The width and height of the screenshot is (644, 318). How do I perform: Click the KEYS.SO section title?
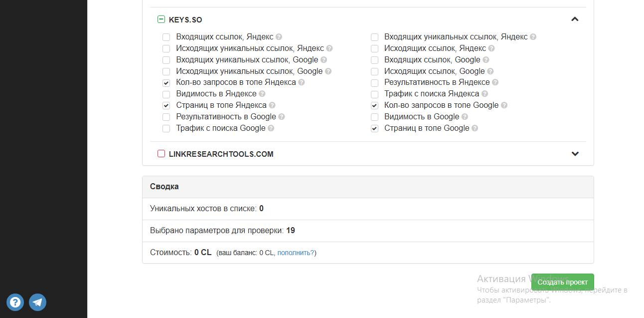click(x=185, y=20)
